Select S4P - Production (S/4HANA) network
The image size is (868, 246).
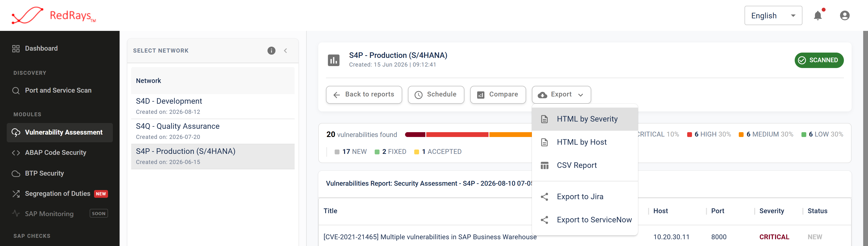[x=213, y=156]
